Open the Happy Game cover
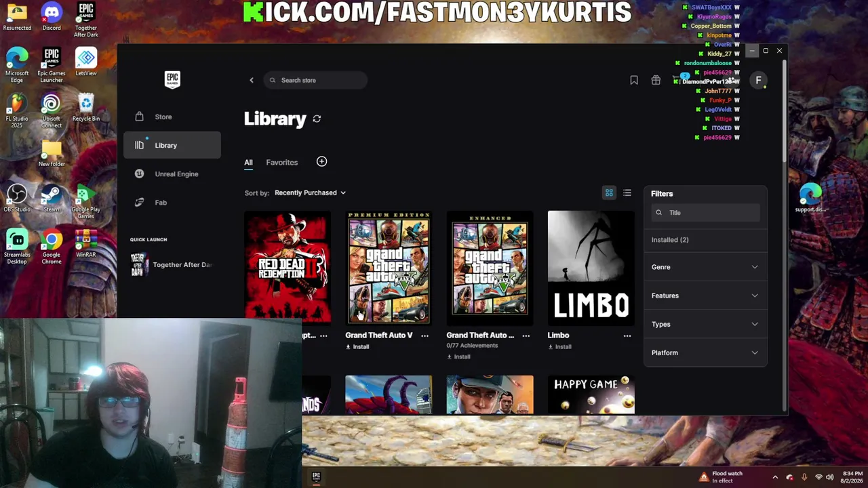The height and width of the screenshot is (488, 868). pyautogui.click(x=591, y=394)
